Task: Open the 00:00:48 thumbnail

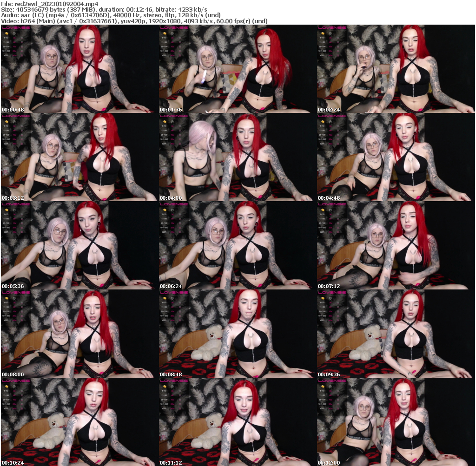Action: pyautogui.click(x=79, y=70)
